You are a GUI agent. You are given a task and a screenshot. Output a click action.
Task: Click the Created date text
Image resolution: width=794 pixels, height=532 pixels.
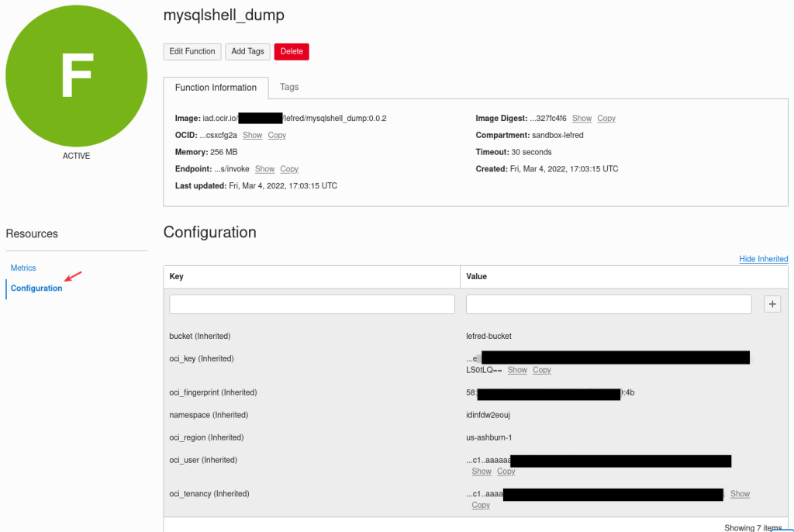pos(547,169)
